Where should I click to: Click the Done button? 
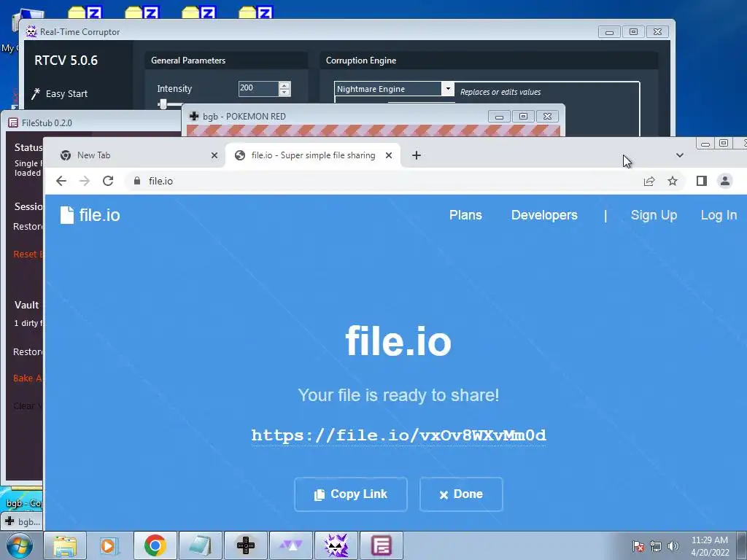coord(461,494)
